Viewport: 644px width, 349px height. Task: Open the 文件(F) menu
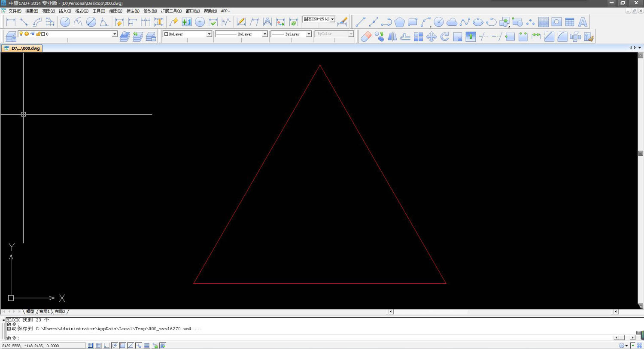[15, 11]
